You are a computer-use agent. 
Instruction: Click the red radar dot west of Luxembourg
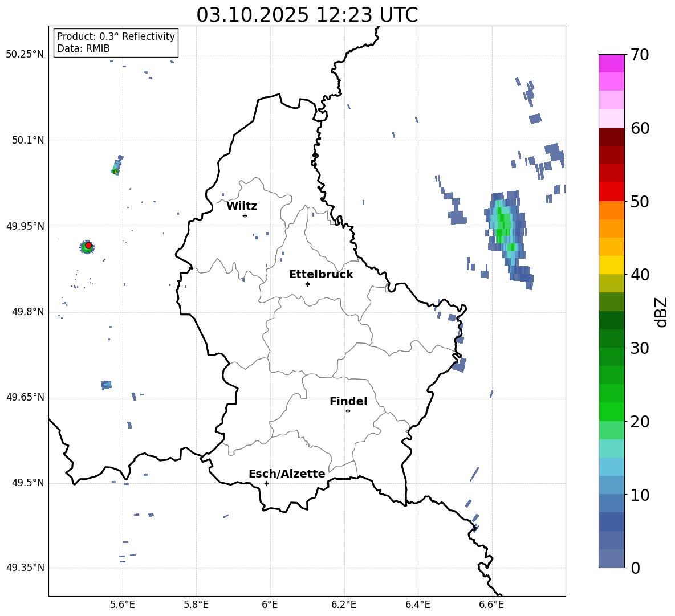(88, 246)
